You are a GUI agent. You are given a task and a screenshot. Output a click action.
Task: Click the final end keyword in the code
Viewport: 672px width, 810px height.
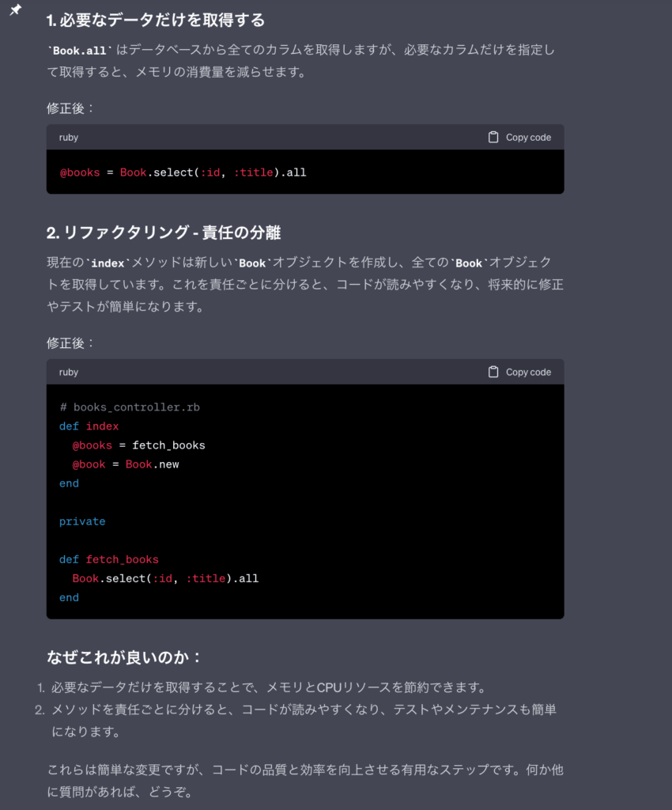coord(69,597)
